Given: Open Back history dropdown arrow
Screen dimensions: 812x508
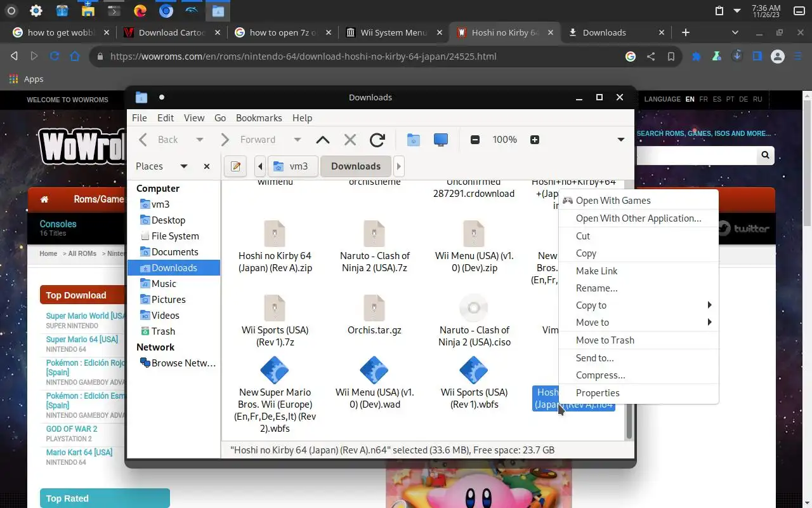Looking at the screenshot, I should point(200,140).
